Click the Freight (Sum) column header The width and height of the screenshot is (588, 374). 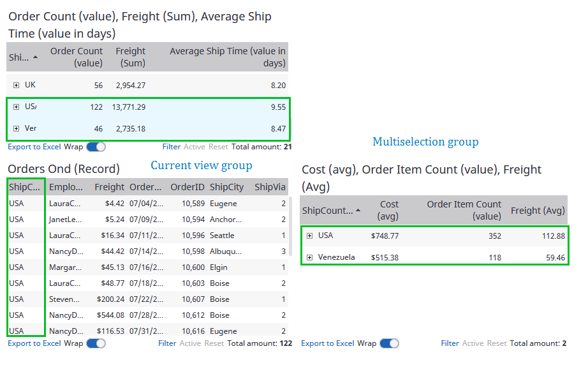[x=130, y=57]
